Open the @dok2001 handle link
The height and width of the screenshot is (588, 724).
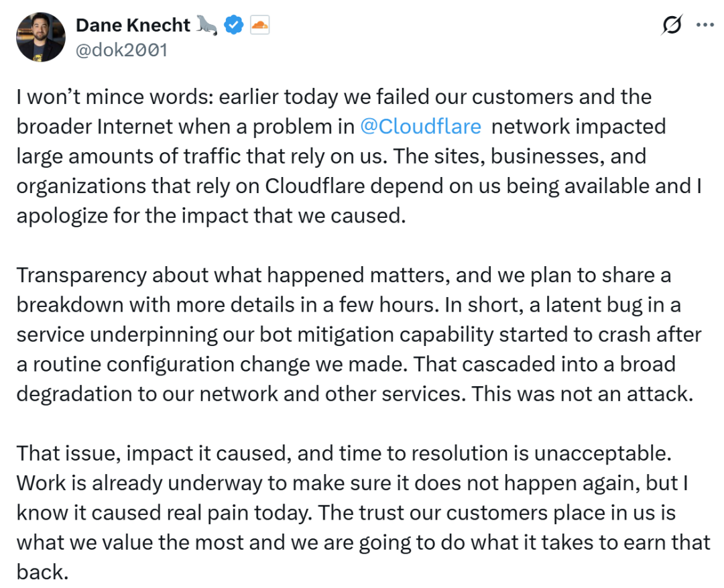tap(121, 50)
